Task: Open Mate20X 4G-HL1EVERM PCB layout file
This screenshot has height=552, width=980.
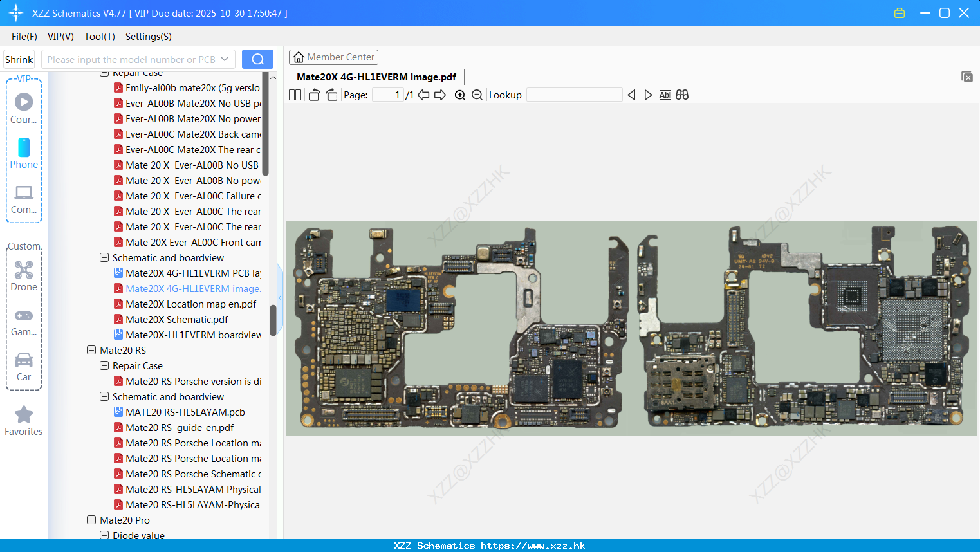Action: click(x=188, y=273)
